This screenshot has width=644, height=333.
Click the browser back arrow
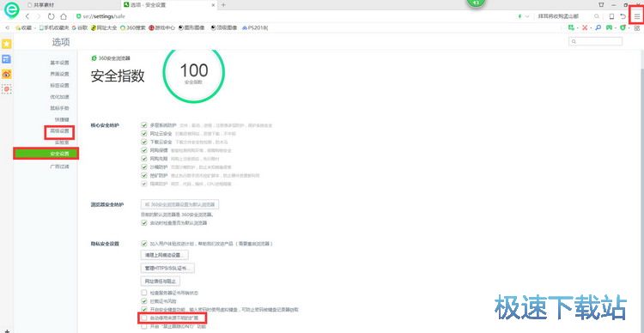(x=27, y=16)
